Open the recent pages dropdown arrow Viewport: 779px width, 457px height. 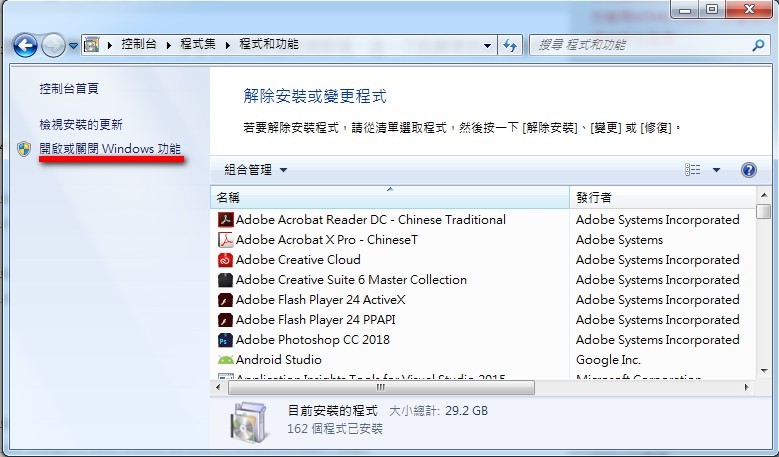pyautogui.click(x=74, y=46)
